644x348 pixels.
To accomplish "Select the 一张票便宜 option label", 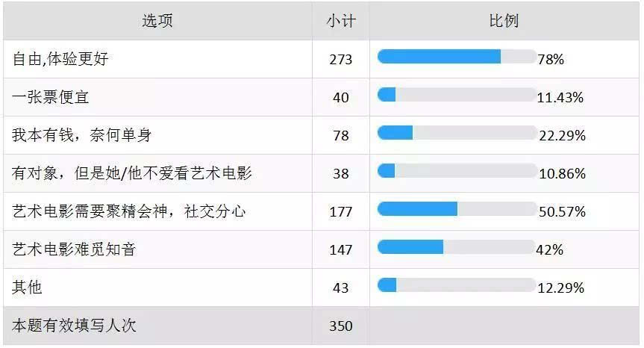I will 51,97.
